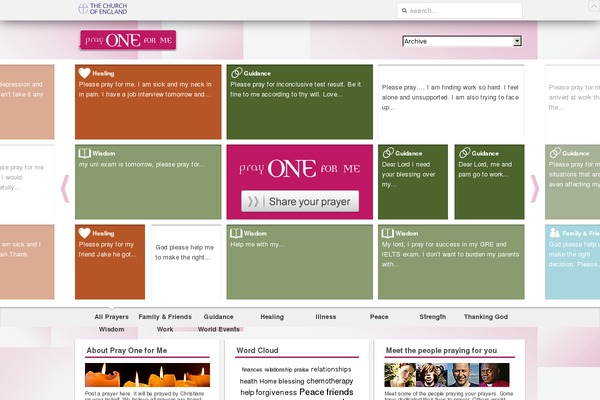This screenshot has height=400, width=600.
Task: Open prayer 'I am sick and my neck in pain'
Action: point(148,102)
